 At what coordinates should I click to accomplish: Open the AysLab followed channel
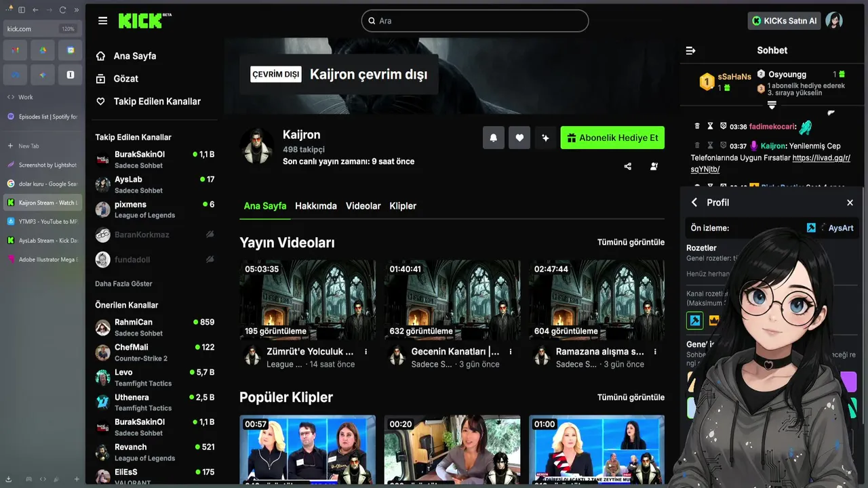pos(155,184)
